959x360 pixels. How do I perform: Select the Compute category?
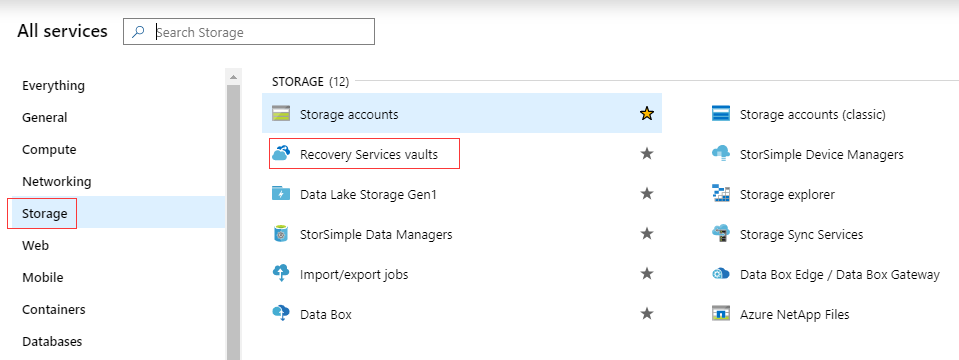pyautogui.click(x=49, y=150)
